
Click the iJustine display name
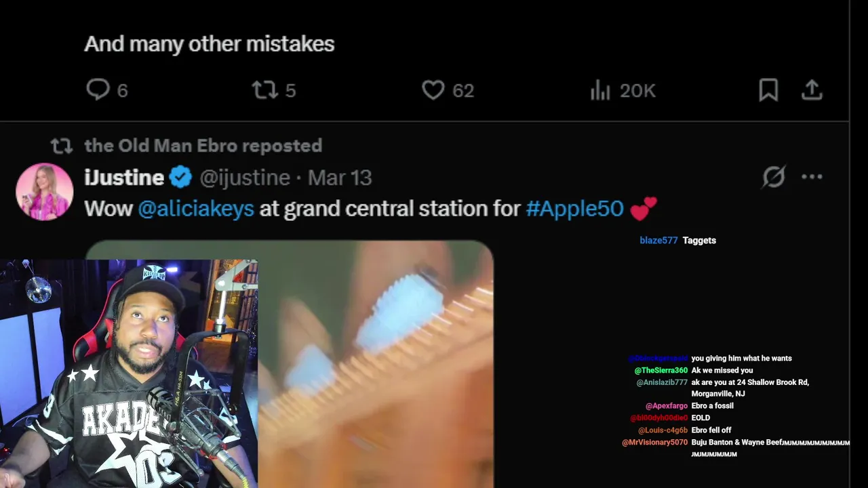124,178
